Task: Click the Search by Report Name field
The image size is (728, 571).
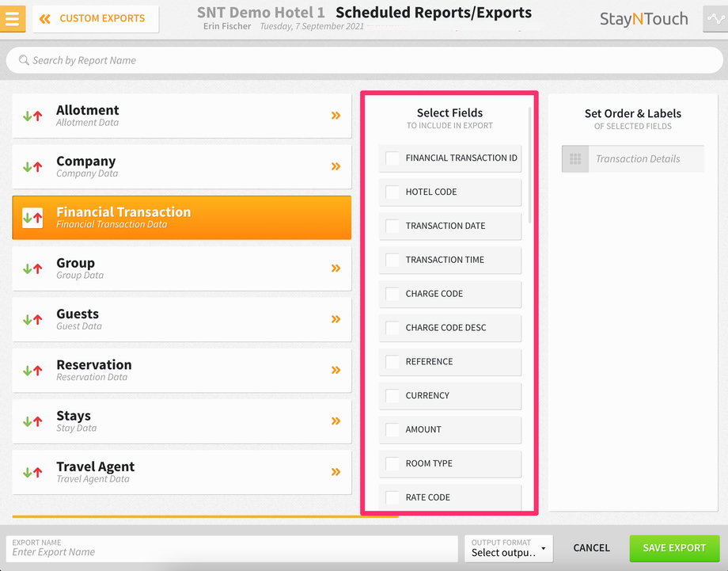Action: pyautogui.click(x=365, y=60)
